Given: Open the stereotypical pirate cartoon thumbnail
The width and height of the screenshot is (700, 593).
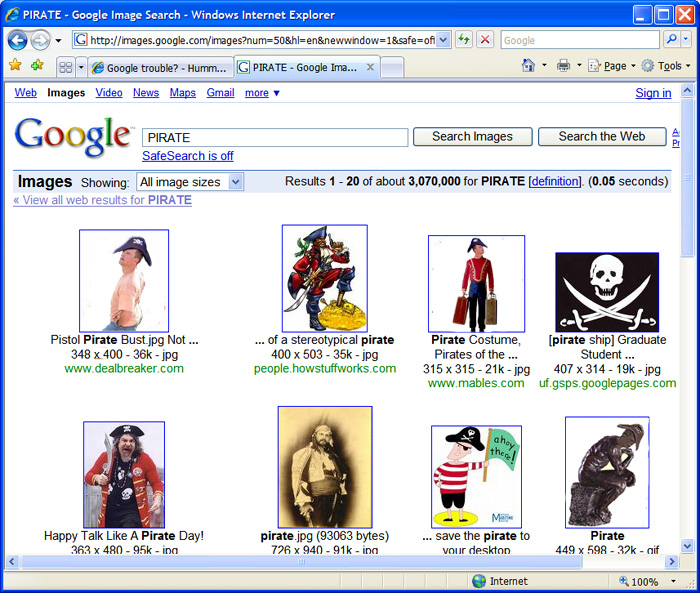Looking at the screenshot, I should [x=325, y=278].
